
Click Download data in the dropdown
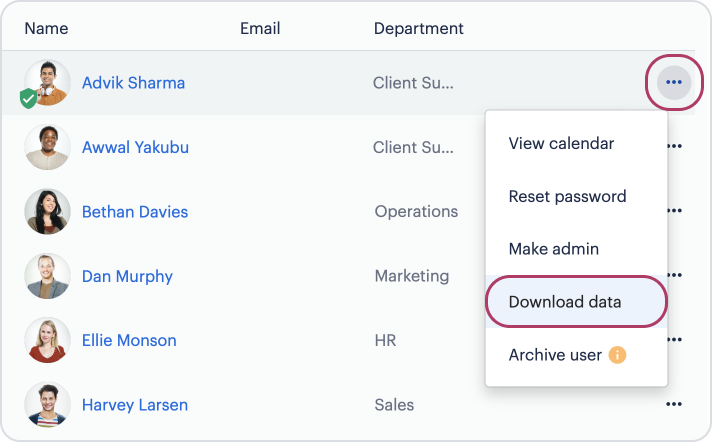[x=565, y=302]
